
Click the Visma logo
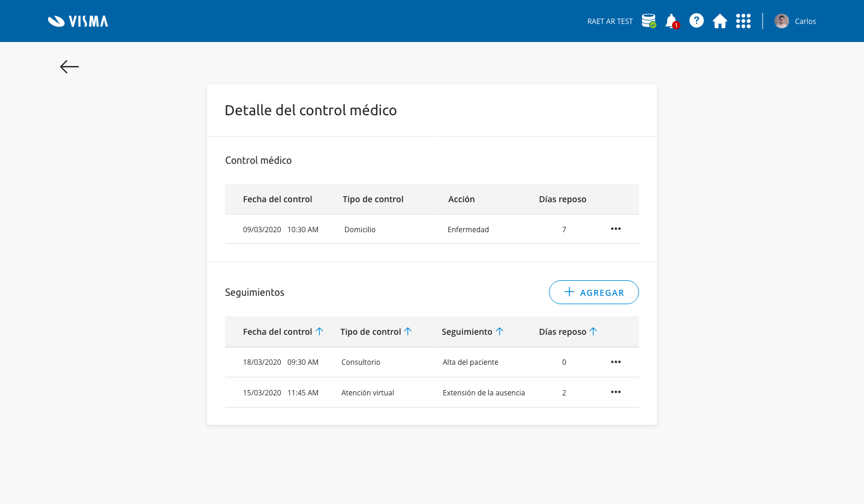[77, 20]
